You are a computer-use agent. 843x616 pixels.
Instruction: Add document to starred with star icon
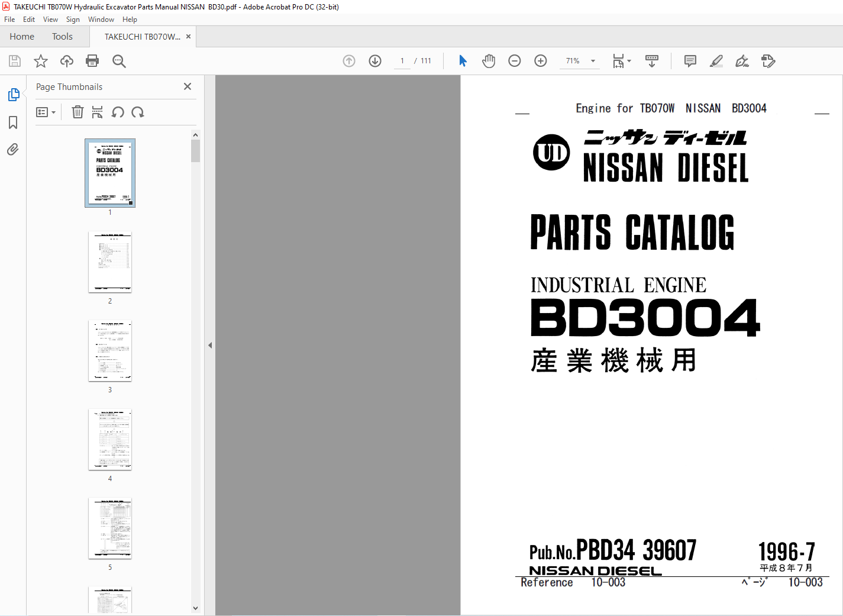coord(41,61)
